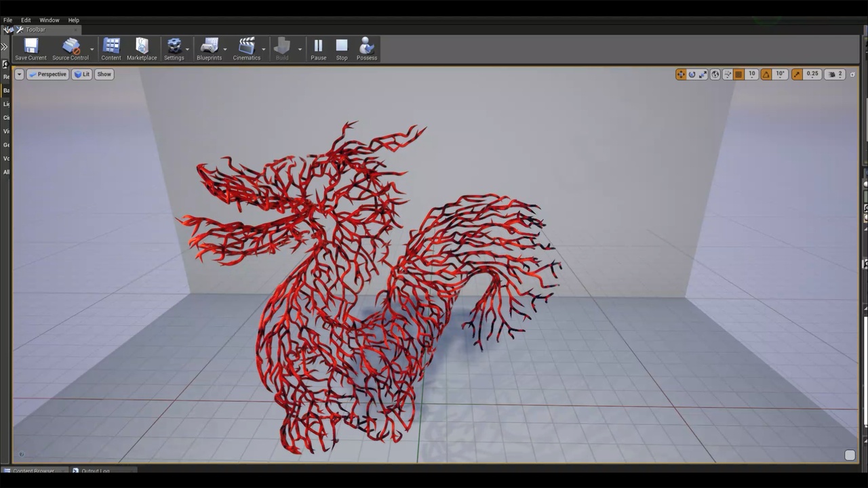Pause the running simulation

(318, 49)
